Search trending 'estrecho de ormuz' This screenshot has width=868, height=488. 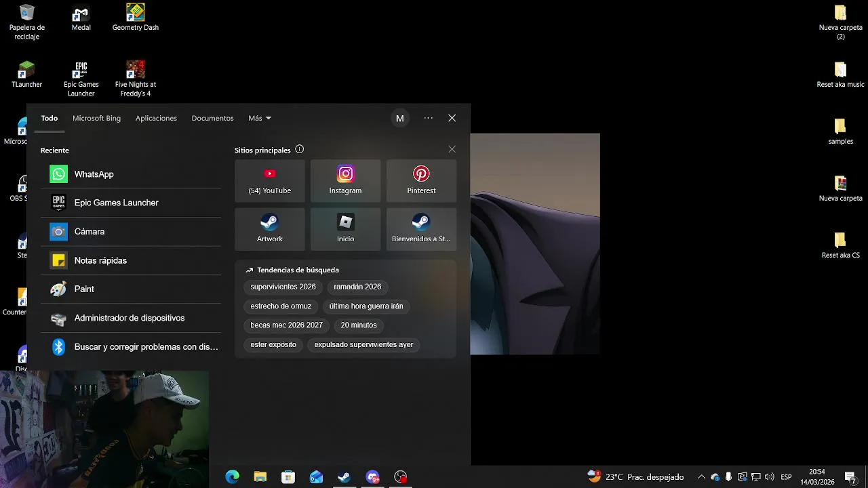click(x=281, y=306)
